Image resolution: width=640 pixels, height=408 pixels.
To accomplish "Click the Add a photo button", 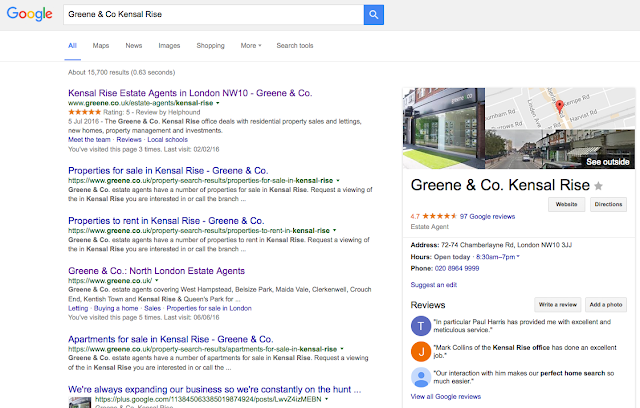I will (x=606, y=305).
